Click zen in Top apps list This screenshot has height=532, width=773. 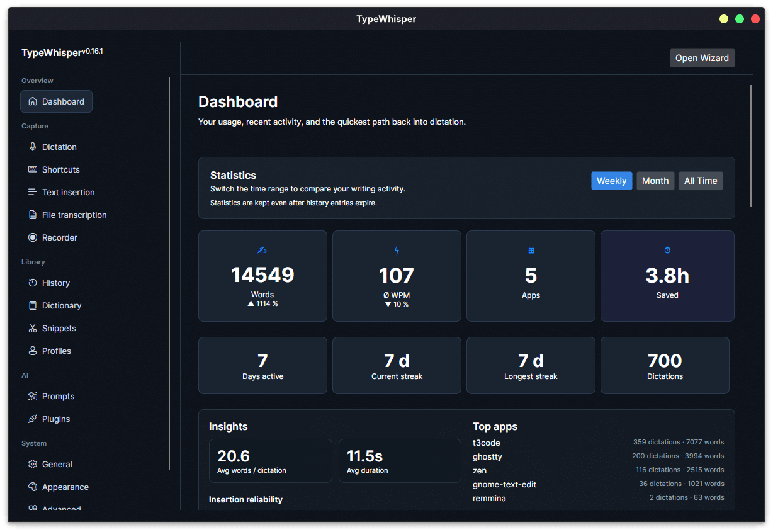(x=480, y=470)
